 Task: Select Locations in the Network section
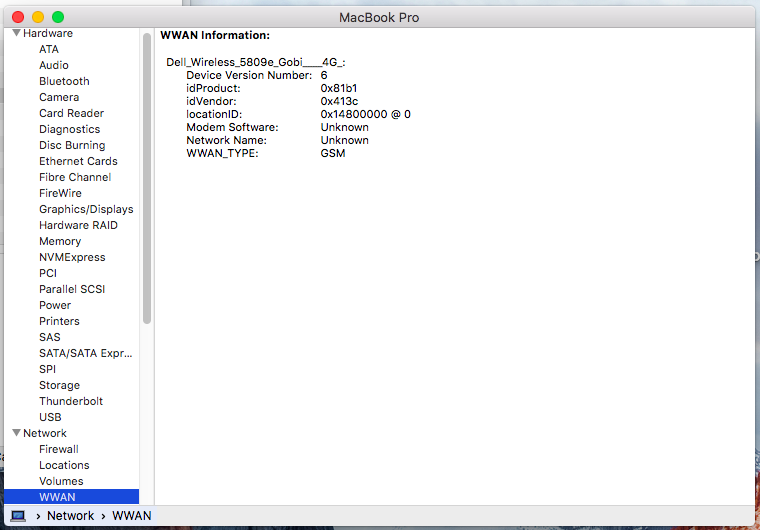[64, 465]
